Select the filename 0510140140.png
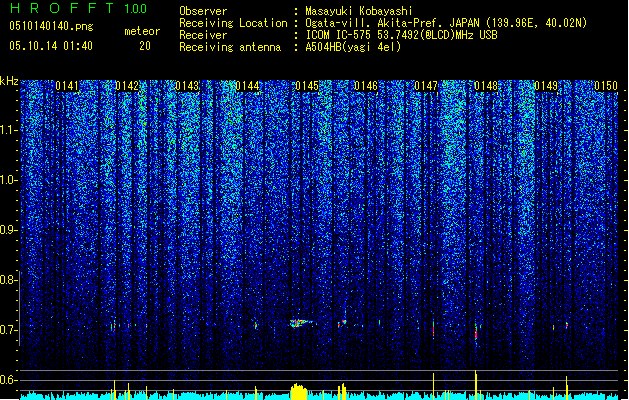 click(51, 26)
